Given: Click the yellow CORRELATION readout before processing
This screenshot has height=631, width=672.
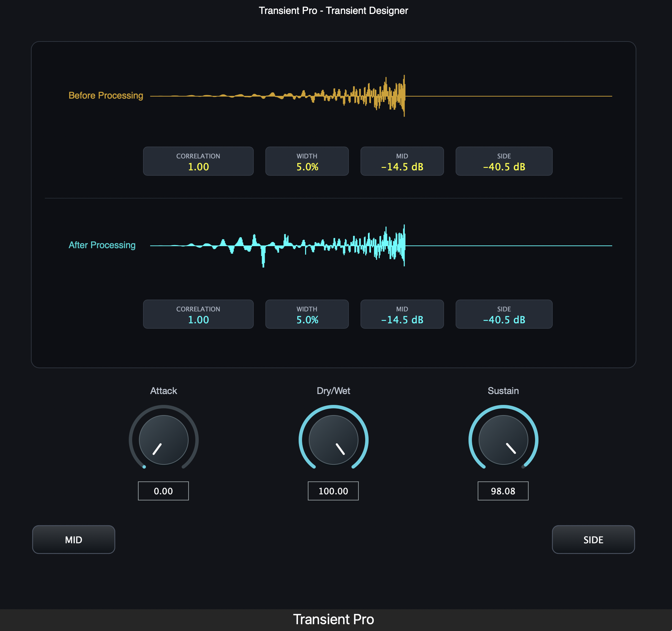Looking at the screenshot, I should 198,161.
